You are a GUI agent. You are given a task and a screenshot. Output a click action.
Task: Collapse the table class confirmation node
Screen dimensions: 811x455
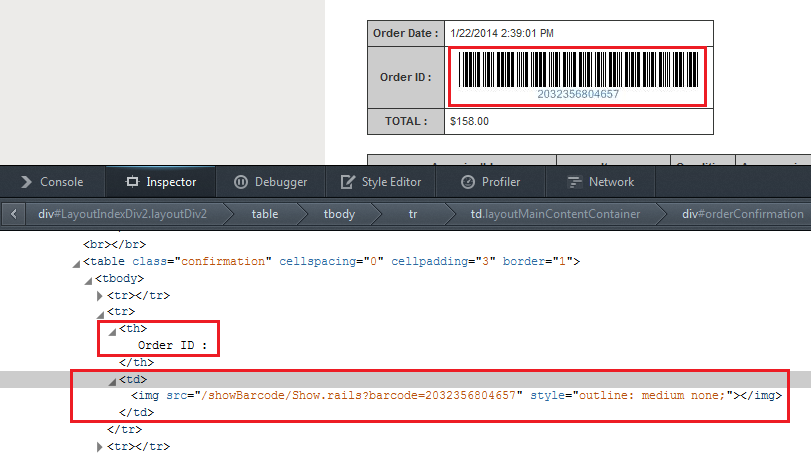click(x=76, y=264)
